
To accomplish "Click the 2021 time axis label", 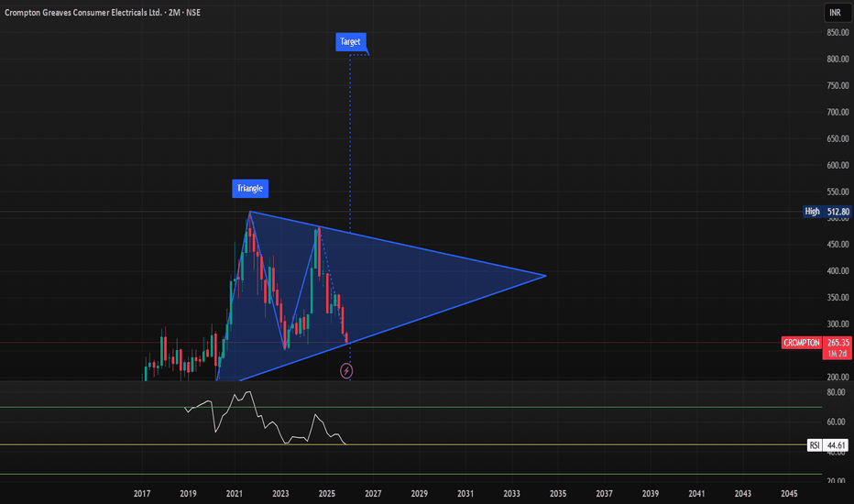I will pyautogui.click(x=235, y=494).
